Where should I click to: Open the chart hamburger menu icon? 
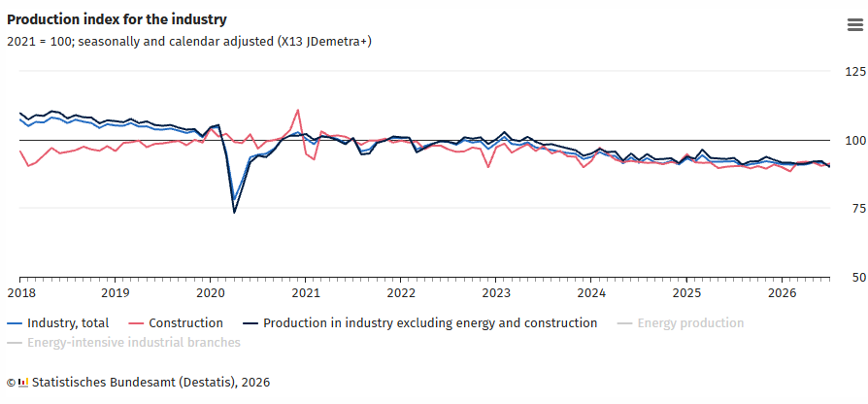pos(854,25)
